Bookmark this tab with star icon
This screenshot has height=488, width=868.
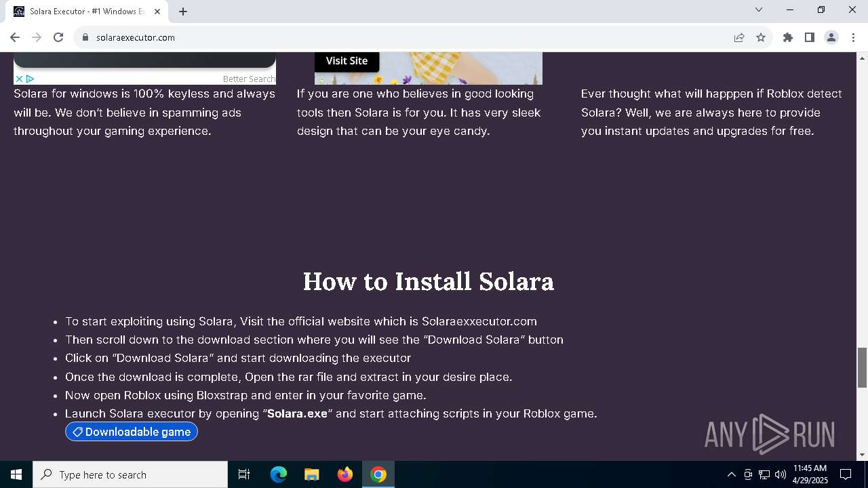coord(761,37)
